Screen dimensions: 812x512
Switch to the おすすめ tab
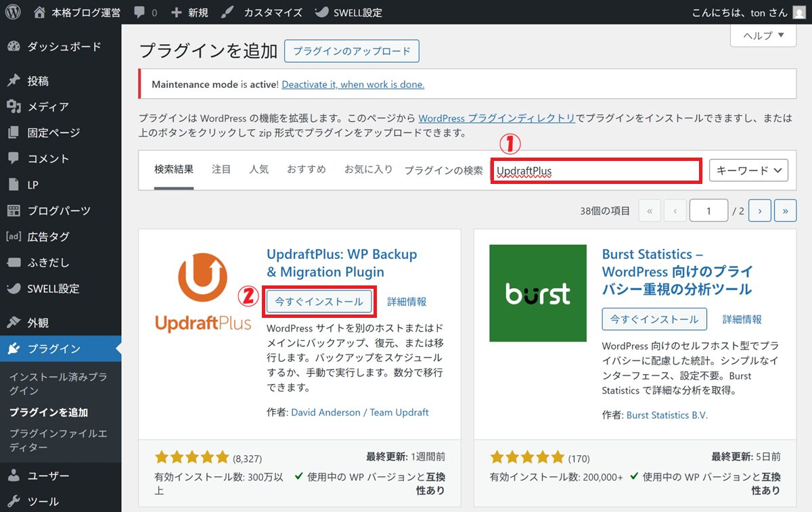(x=306, y=169)
